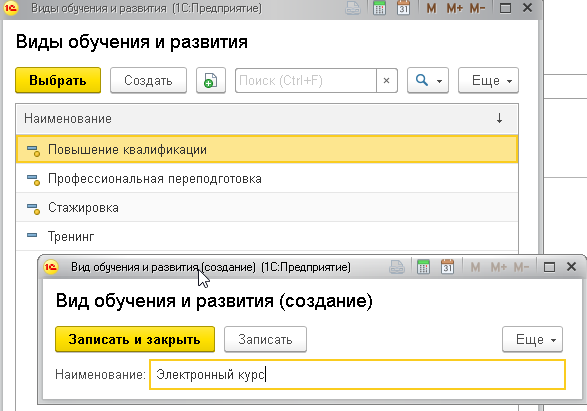Expand the Еще menu in the creation dialog
This screenshot has width=587, height=411.
(532, 339)
